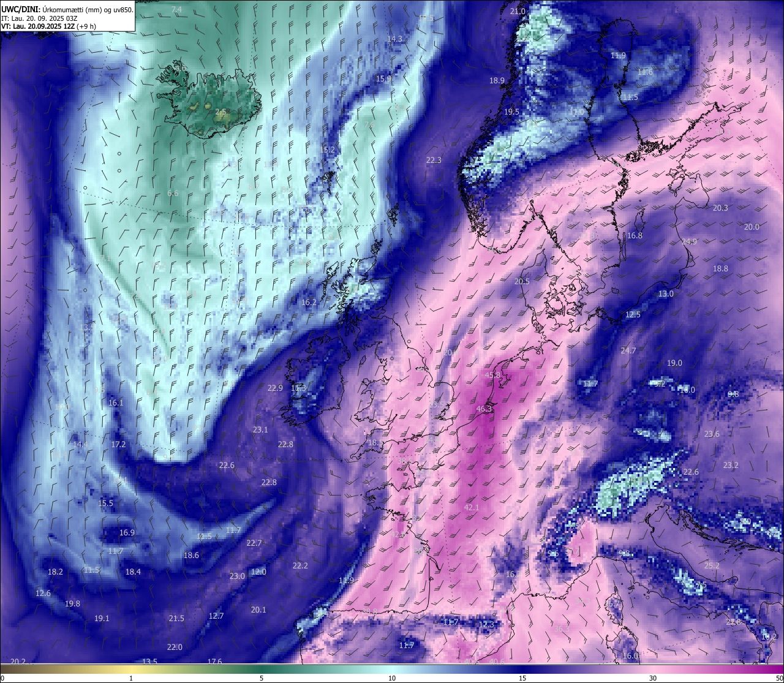The width and height of the screenshot is (784, 683).
Task: Click the 18.9 value near Norway
Action: (497, 80)
